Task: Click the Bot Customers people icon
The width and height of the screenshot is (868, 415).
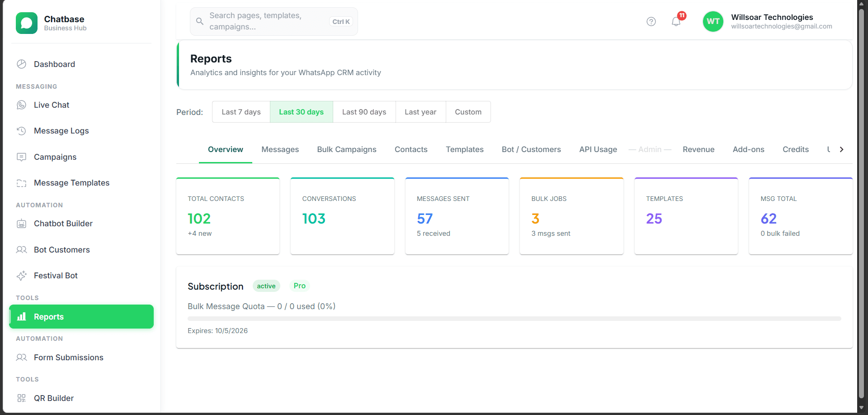Action: point(21,250)
